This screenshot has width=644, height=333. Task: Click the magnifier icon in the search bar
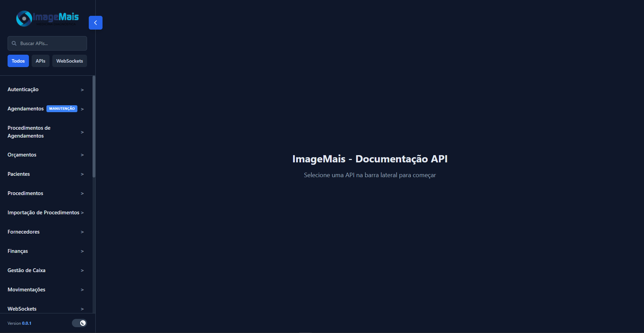coord(14,43)
